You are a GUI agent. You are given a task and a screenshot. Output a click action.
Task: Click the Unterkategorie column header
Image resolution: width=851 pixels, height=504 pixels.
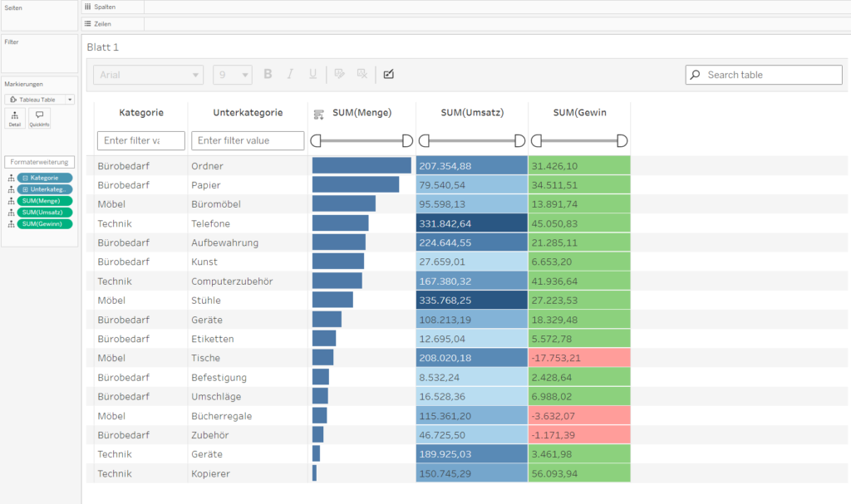coord(248,113)
